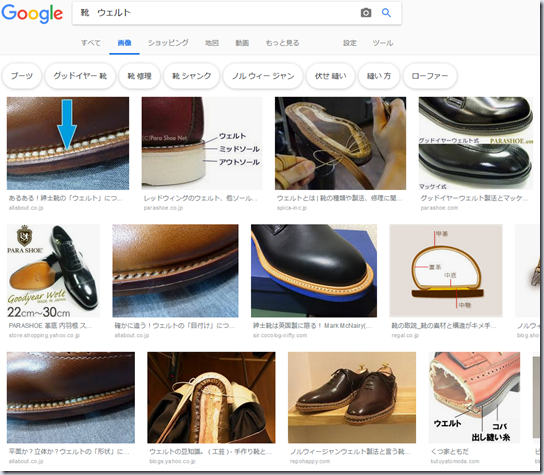Click the 靴の取説 caption link
This screenshot has height=475, width=544.
pos(444,326)
